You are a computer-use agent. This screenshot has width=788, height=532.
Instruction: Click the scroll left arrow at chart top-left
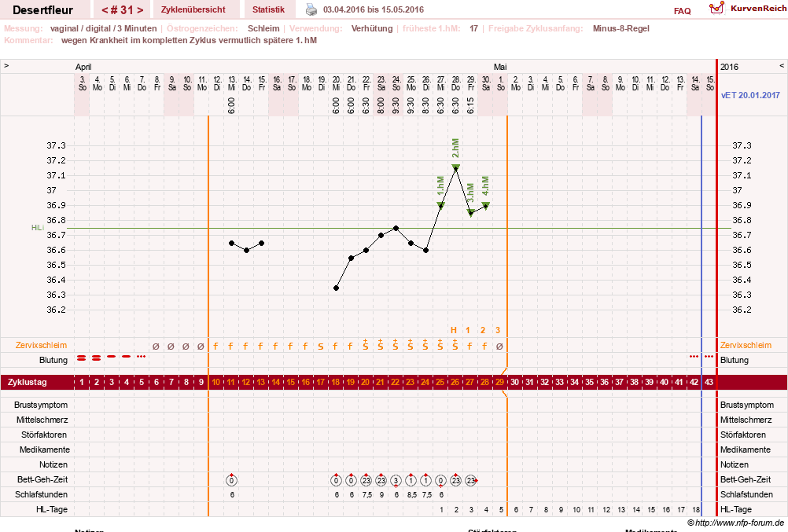(6, 66)
